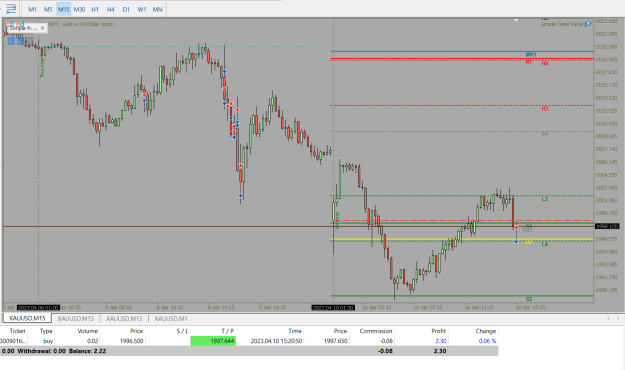The image size is (625, 370).
Task: Switch chart to H1 timeframe
Action: (x=95, y=9)
